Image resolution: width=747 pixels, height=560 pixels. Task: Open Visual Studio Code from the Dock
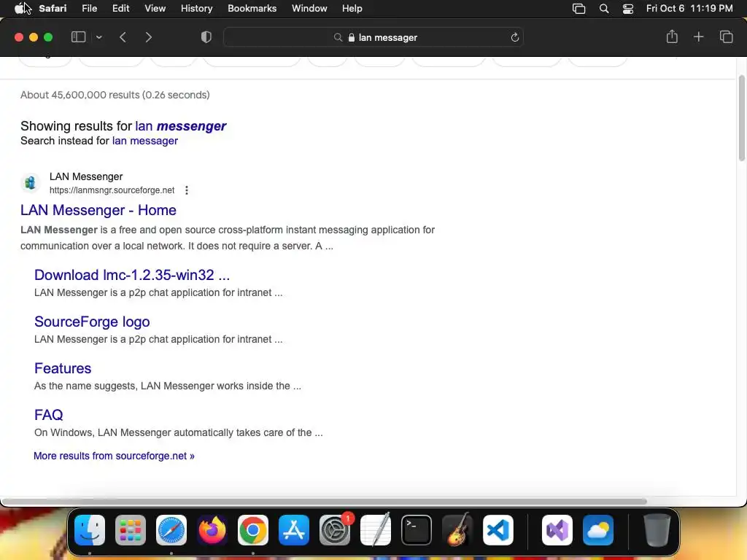tap(498, 530)
